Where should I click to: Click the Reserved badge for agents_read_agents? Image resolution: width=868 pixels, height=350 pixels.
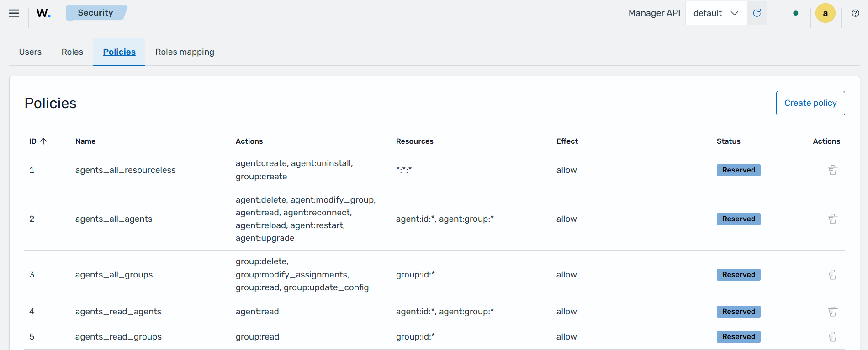click(x=739, y=312)
